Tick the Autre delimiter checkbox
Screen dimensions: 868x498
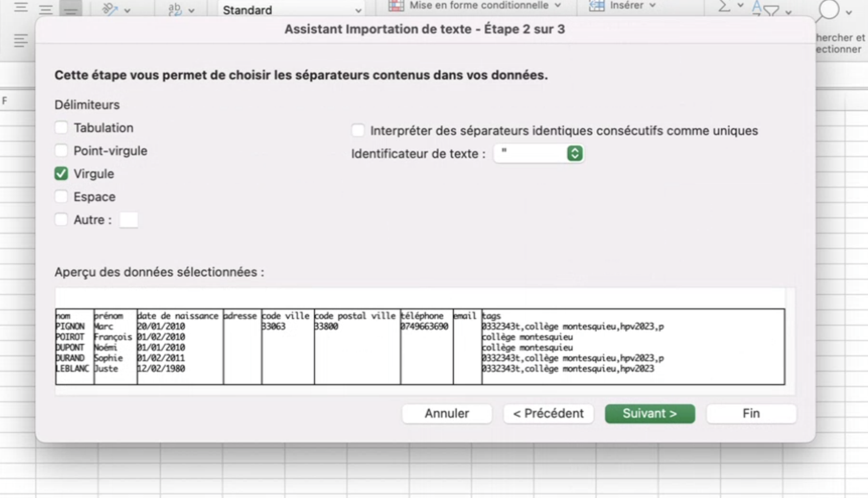click(x=61, y=220)
